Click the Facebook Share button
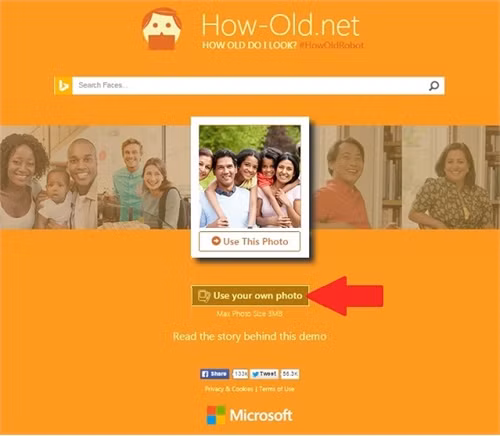This screenshot has height=436, width=500. (x=215, y=374)
